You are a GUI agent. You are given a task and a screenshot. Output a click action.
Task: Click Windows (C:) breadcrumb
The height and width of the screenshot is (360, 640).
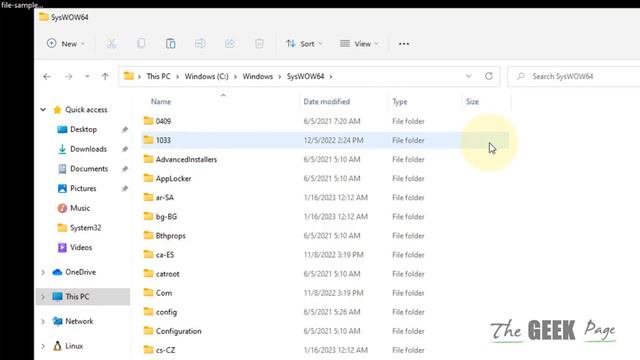click(207, 76)
